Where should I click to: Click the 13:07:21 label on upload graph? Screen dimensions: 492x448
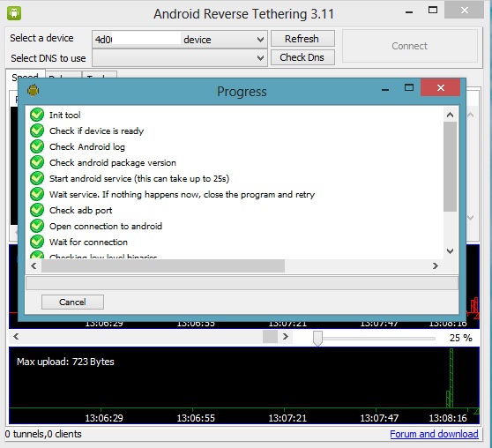pyautogui.click(x=287, y=418)
